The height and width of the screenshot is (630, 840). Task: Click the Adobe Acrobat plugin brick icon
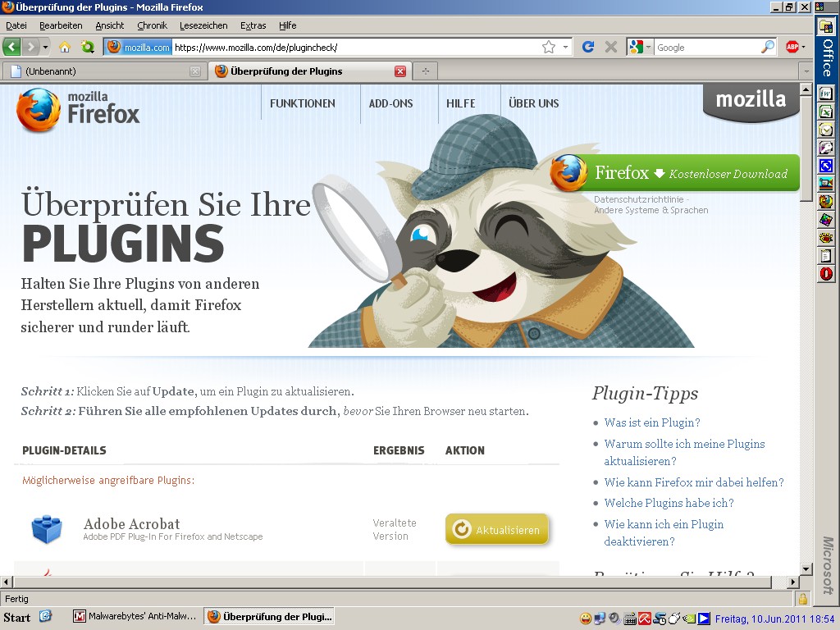pos(47,529)
